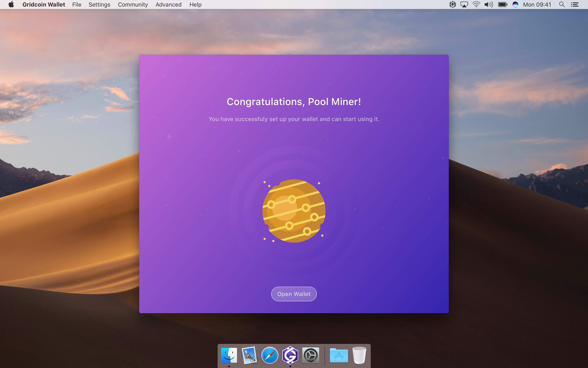Screen dimensions: 588x368
Task: Open the File menu
Action: [x=77, y=4]
